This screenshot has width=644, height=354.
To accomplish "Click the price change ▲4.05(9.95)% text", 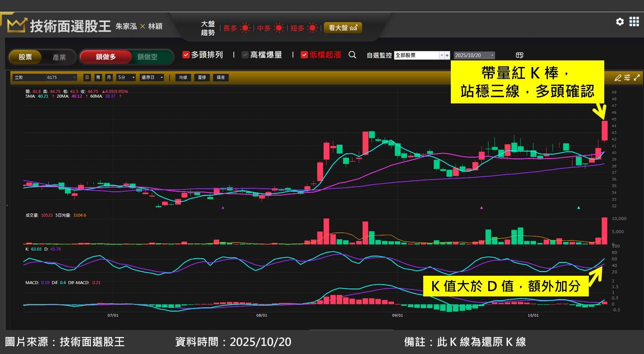I will tap(114, 92).
